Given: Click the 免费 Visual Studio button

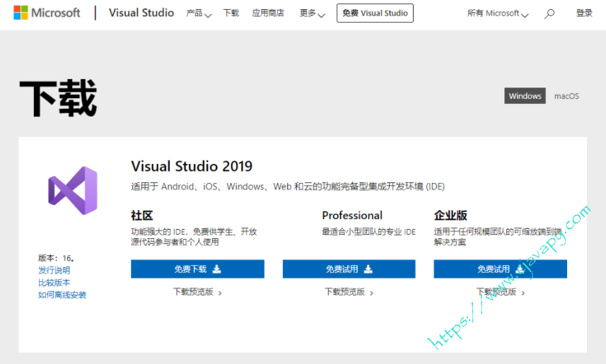Looking at the screenshot, I should (375, 13).
